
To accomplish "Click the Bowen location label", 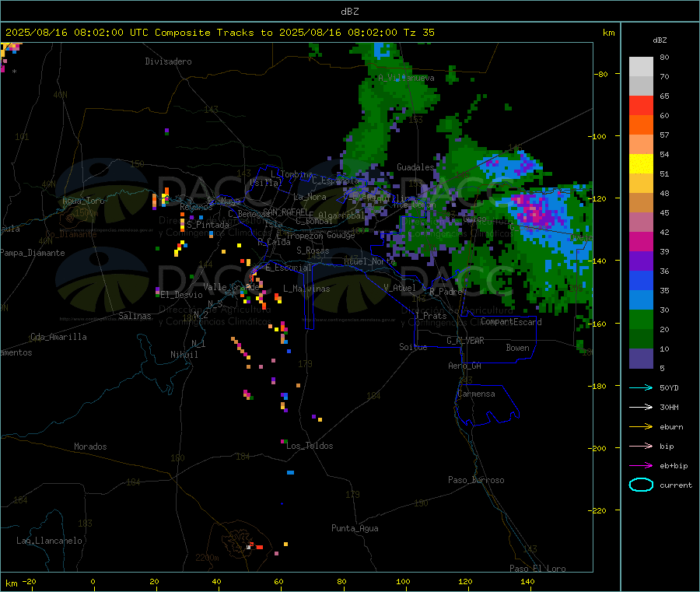I will (x=517, y=348).
